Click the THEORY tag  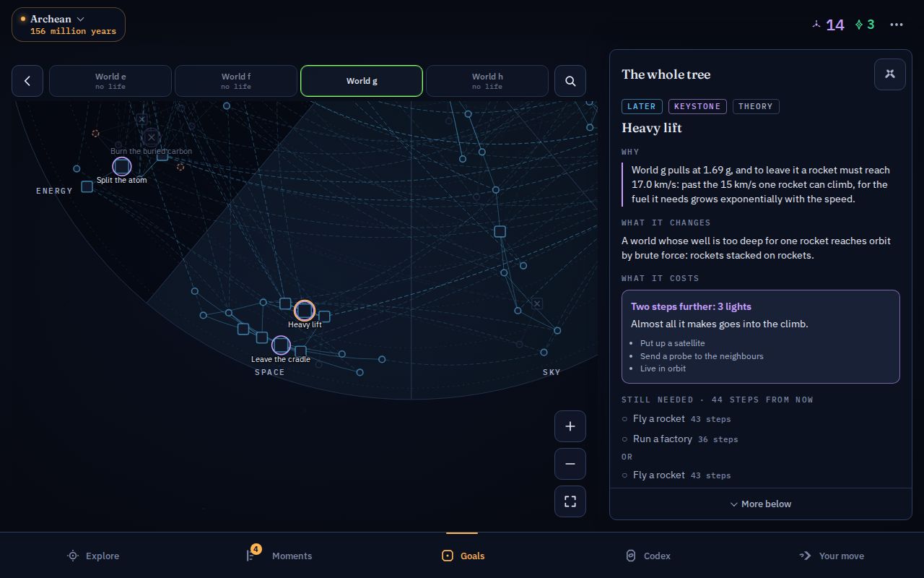tap(756, 106)
